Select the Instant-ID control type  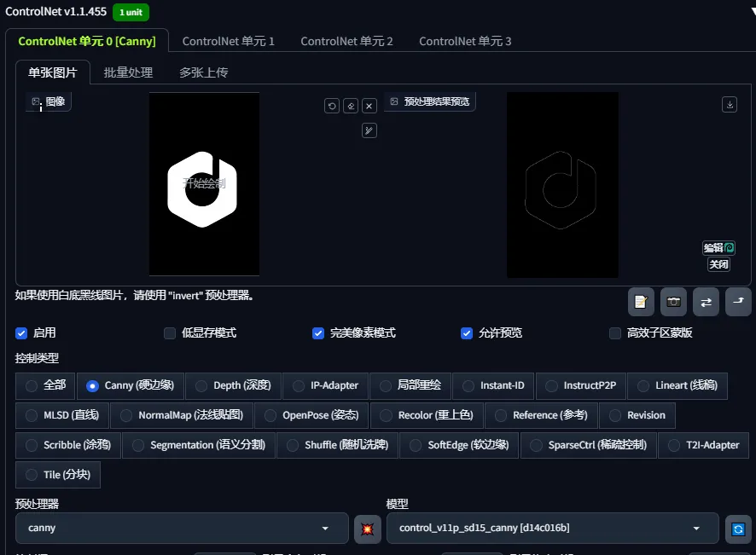[x=493, y=386]
